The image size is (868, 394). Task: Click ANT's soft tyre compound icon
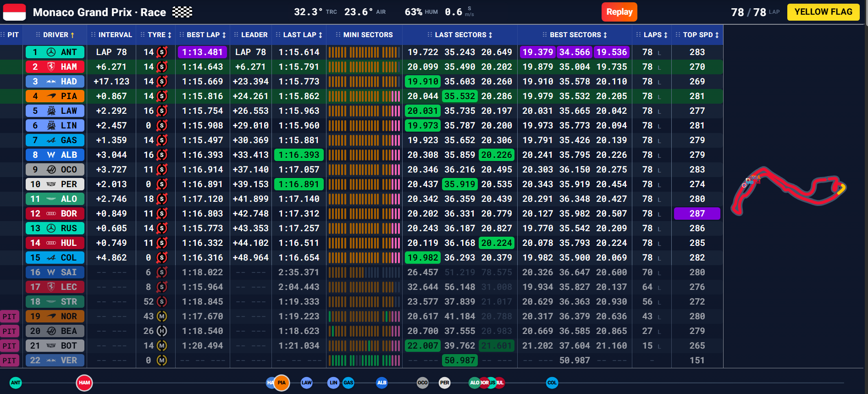click(x=162, y=52)
